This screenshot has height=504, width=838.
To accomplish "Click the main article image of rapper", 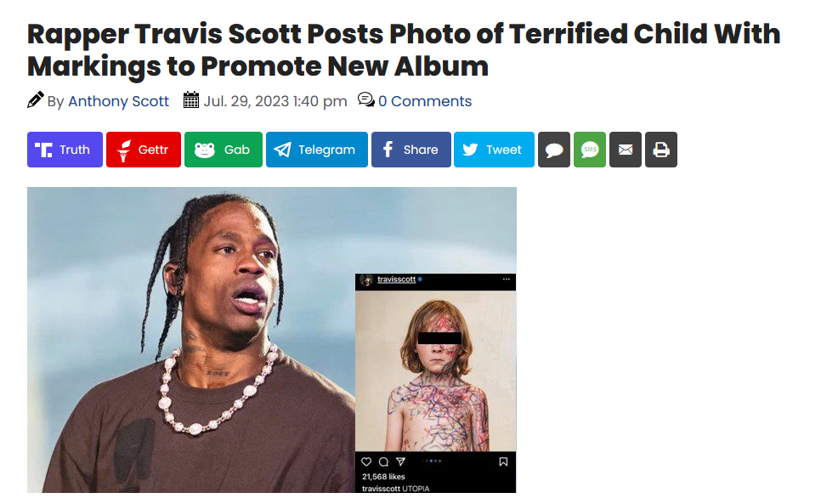I will pyautogui.click(x=191, y=340).
